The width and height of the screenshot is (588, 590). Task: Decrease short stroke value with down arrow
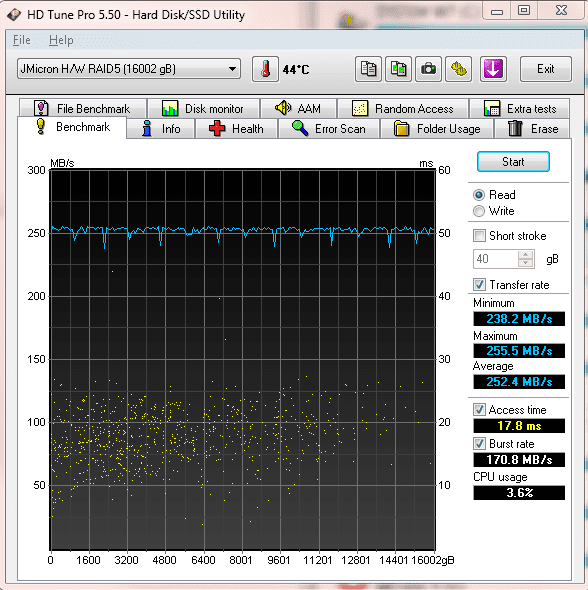tap(526, 263)
